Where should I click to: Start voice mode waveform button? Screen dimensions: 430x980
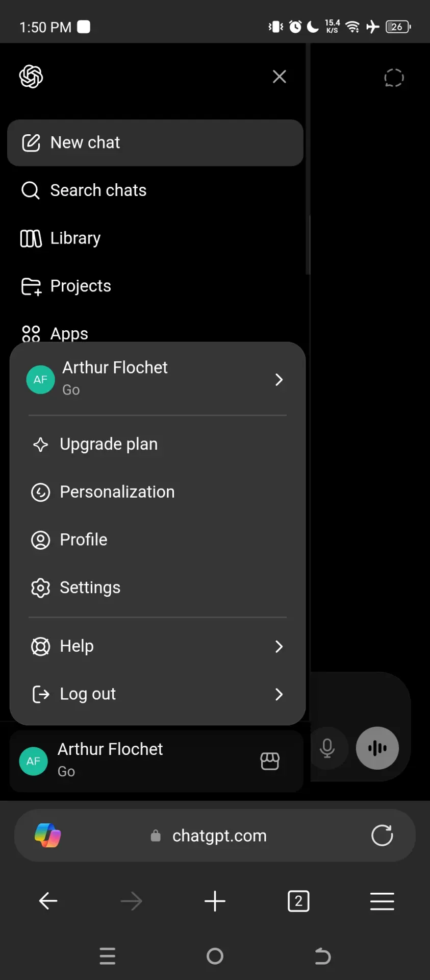(x=377, y=748)
